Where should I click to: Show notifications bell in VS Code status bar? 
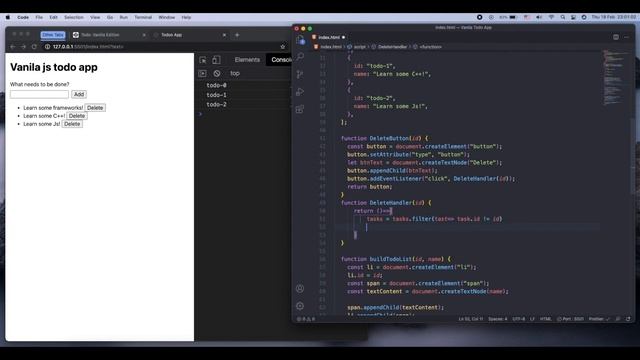pos(628,319)
